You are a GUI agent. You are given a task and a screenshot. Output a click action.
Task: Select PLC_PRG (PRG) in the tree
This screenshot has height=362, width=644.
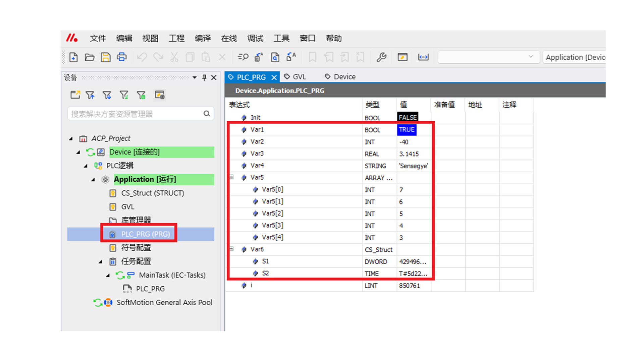(146, 234)
